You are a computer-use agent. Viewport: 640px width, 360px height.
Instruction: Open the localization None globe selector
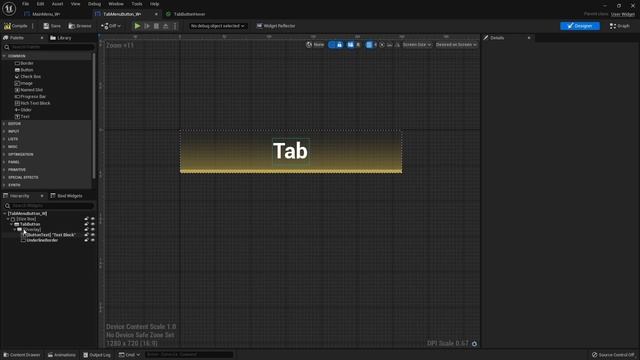click(315, 44)
